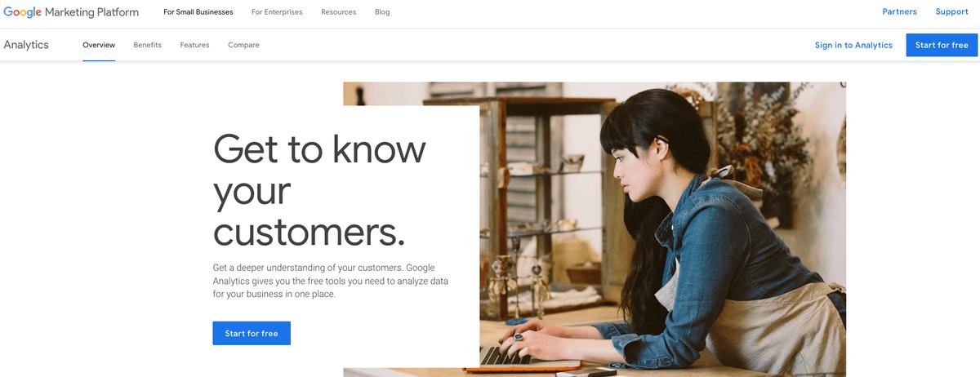Switch to the Features tab
980x377 pixels.
pos(194,45)
